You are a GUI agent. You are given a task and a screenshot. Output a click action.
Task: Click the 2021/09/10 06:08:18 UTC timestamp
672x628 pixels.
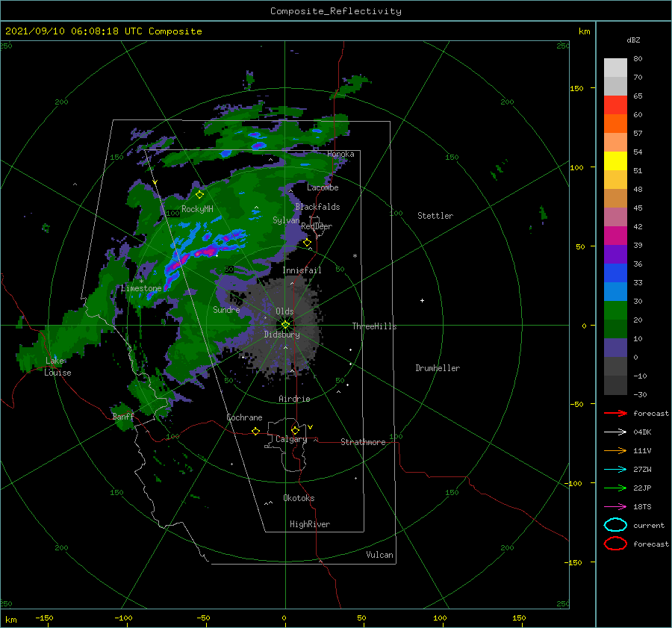(x=74, y=31)
